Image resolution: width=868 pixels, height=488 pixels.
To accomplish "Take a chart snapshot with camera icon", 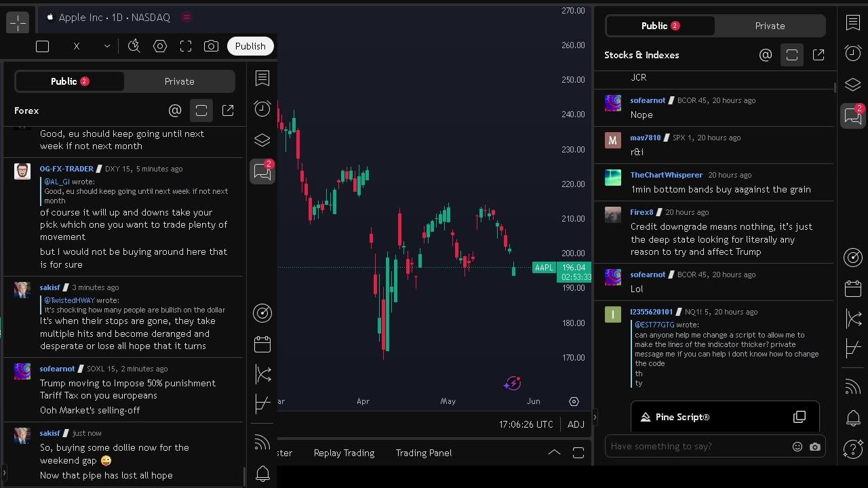I will click(x=211, y=46).
